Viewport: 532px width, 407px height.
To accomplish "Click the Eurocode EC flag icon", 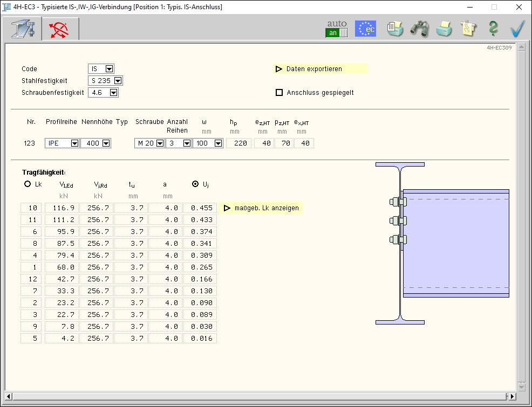I will (x=365, y=29).
